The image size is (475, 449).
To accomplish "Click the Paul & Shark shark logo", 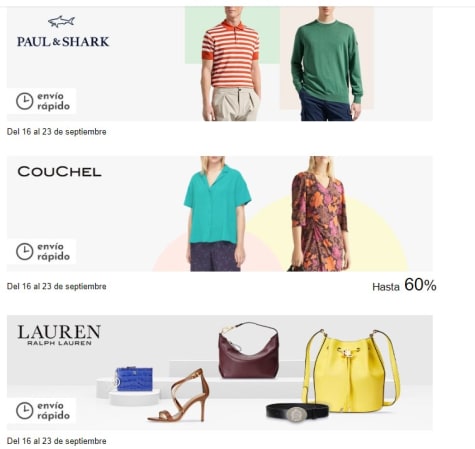I will tap(61, 22).
